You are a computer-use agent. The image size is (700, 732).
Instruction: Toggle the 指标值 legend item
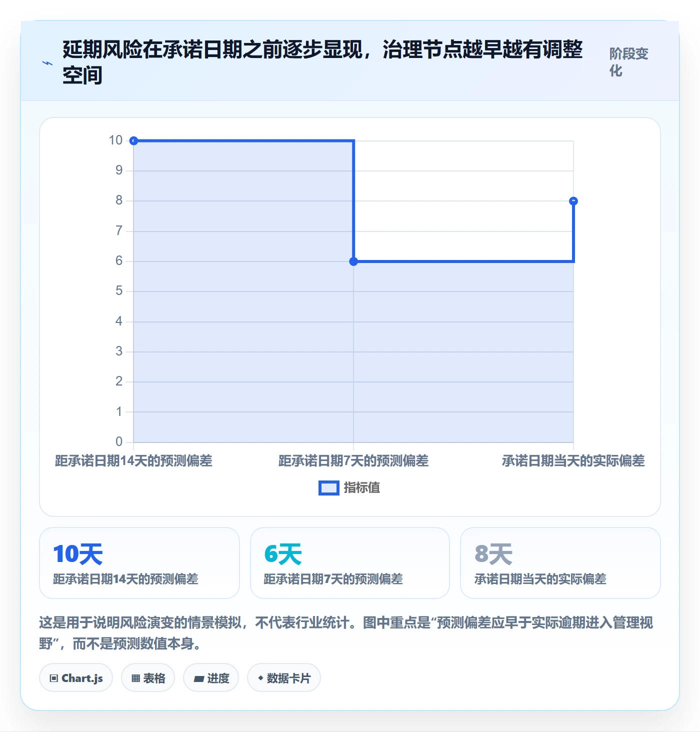click(x=349, y=488)
